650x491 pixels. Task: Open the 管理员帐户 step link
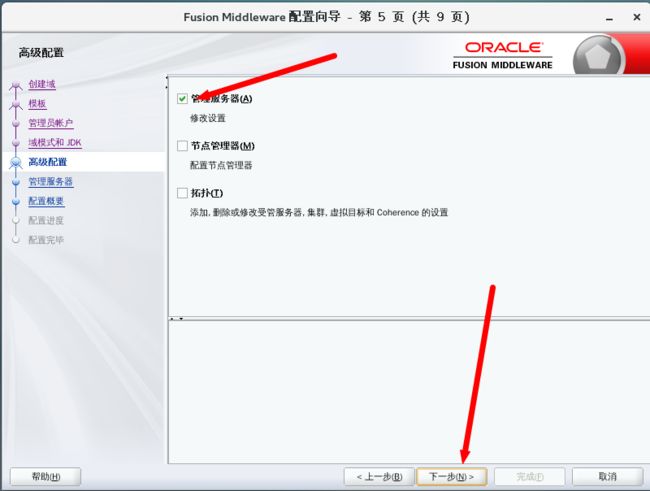click(51, 123)
